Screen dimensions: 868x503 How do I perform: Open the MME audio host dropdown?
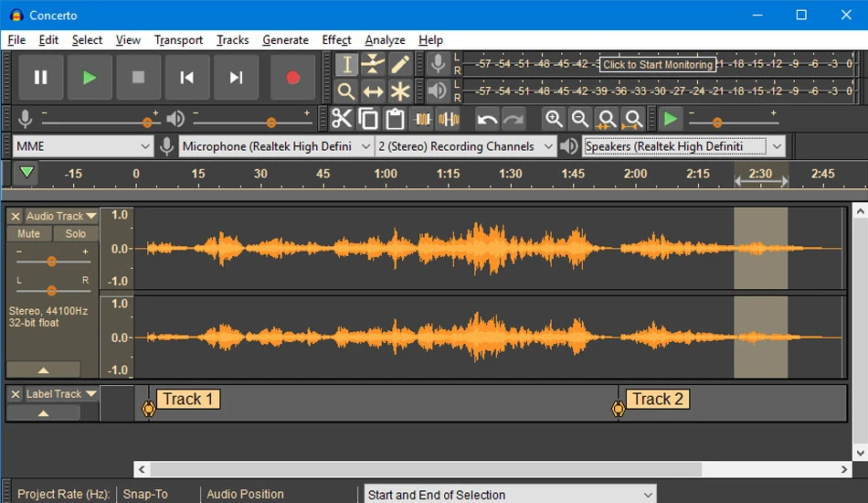[x=82, y=146]
